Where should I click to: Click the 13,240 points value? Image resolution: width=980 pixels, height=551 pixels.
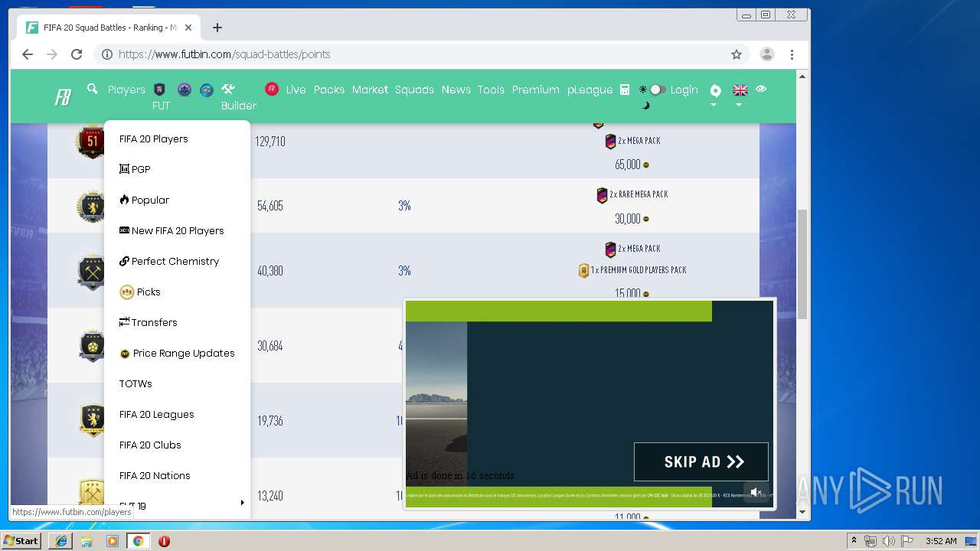coord(270,496)
